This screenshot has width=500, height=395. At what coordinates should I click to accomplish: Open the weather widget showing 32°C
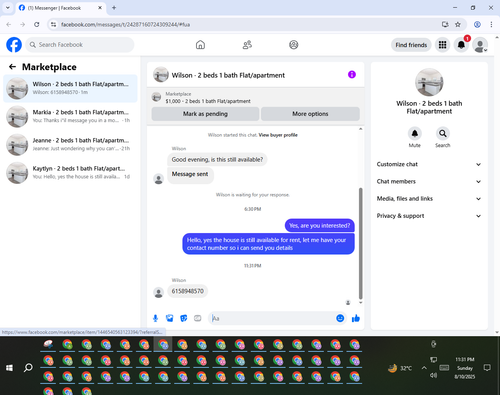(x=400, y=368)
